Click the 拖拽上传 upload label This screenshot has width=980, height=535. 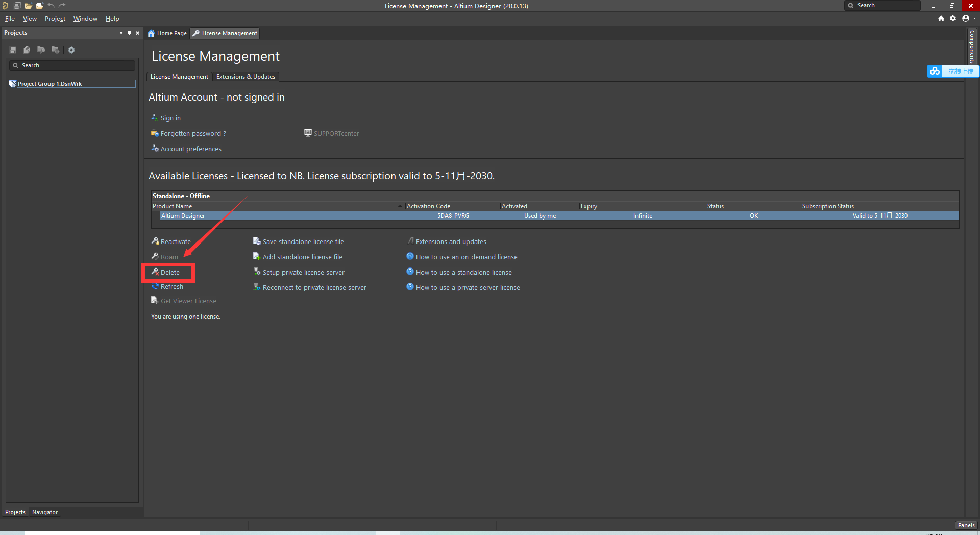(961, 71)
